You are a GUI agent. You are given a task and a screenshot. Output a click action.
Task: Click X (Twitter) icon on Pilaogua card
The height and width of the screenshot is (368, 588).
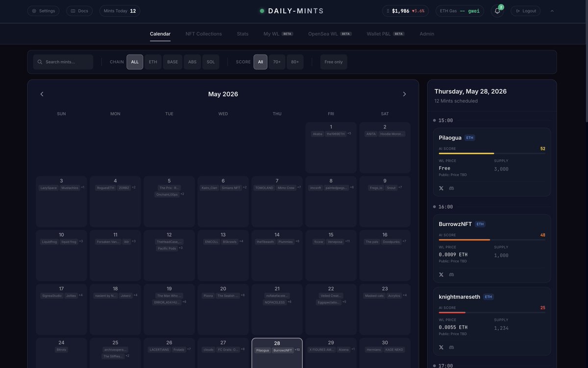tap(441, 188)
